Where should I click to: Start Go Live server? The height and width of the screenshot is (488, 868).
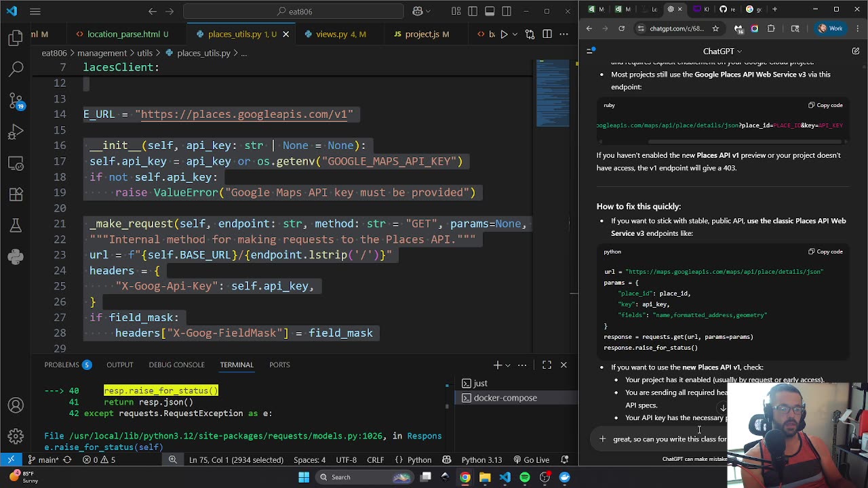[x=531, y=460]
